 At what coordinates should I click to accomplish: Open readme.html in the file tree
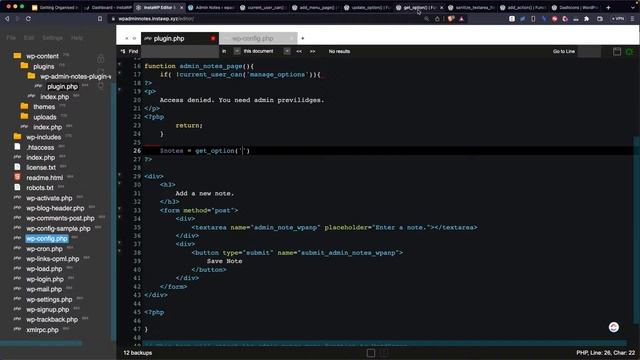44,178
